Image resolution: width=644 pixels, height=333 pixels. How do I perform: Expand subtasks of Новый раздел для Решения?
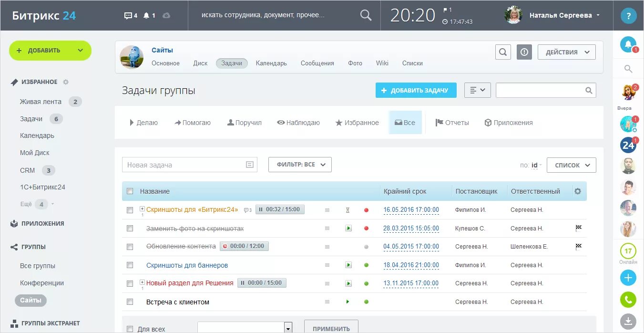(x=142, y=282)
